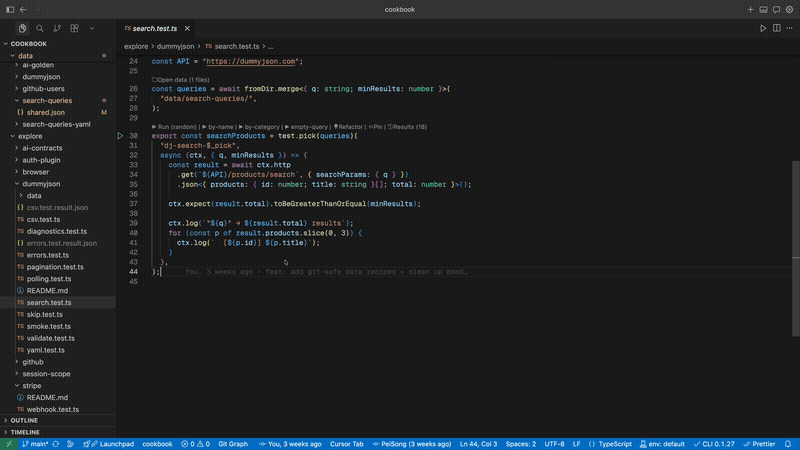
Task: Click the Run file play icon
Action: [x=763, y=28]
